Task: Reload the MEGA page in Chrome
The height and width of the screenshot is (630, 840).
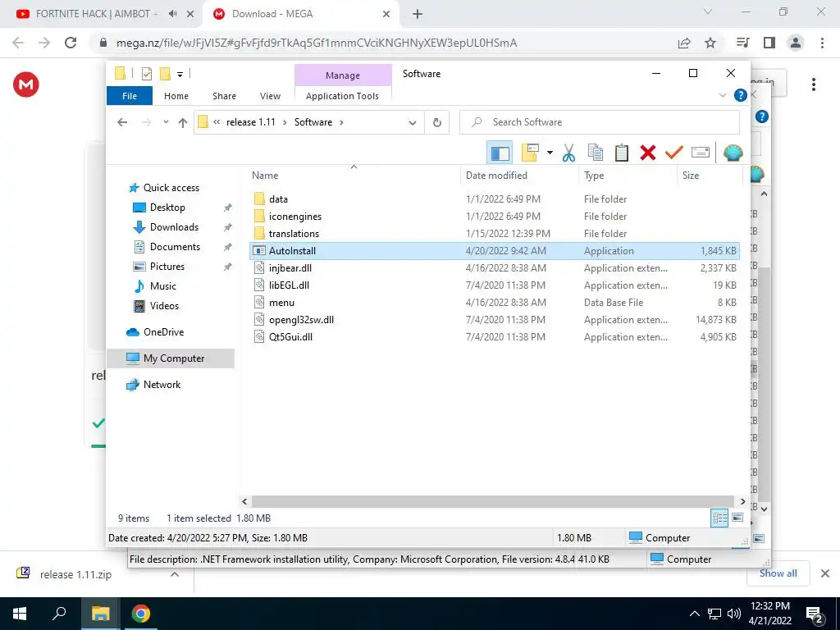Action: 71,43
